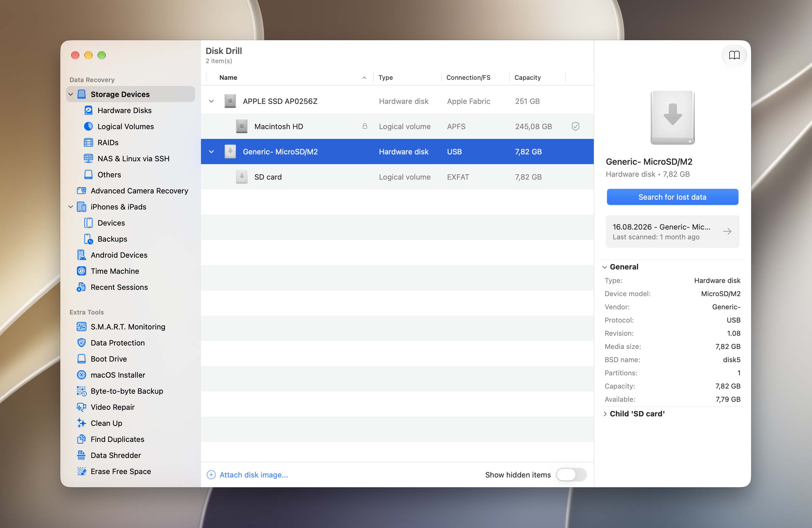Select the Time Machine clock icon
The height and width of the screenshot is (528, 812).
click(x=82, y=271)
